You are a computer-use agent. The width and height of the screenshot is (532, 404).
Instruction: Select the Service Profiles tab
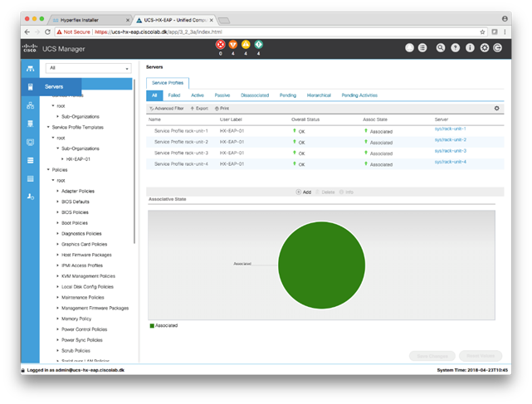(x=168, y=83)
